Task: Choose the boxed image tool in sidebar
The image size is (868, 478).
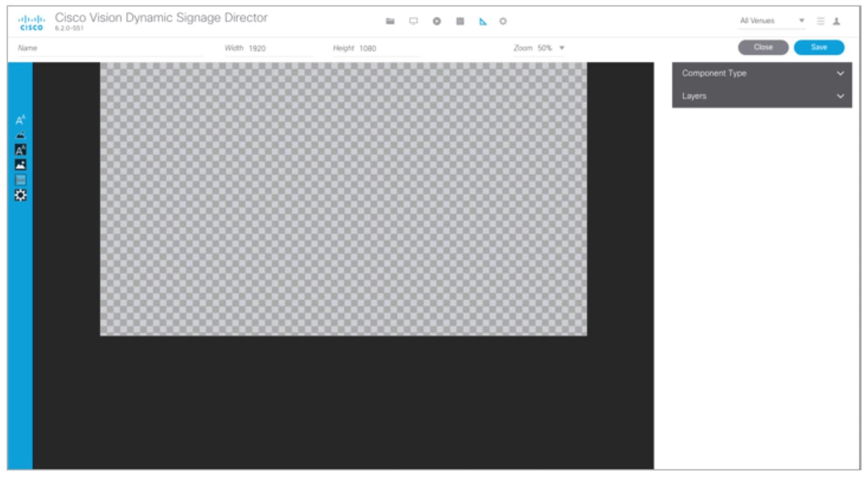Action: [x=20, y=165]
